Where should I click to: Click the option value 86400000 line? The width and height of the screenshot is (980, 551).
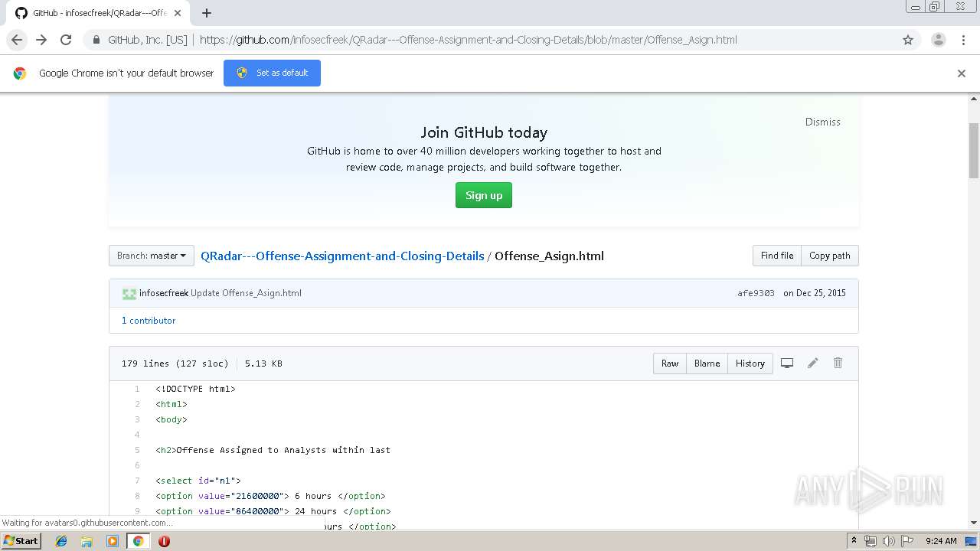click(273, 511)
